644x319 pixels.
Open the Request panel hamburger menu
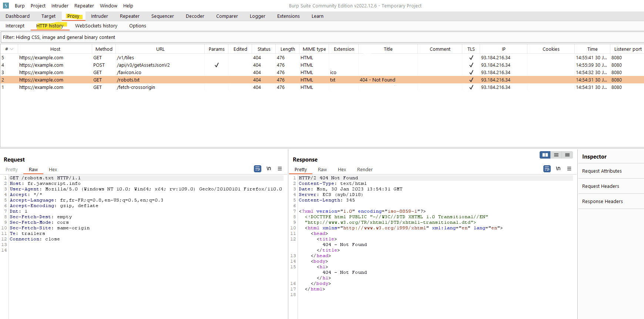click(x=280, y=169)
